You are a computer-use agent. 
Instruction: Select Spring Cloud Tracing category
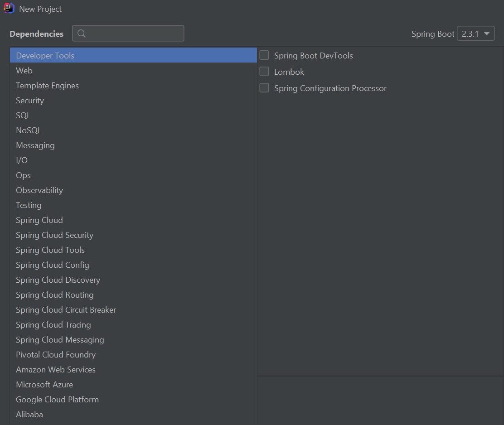tap(133, 325)
